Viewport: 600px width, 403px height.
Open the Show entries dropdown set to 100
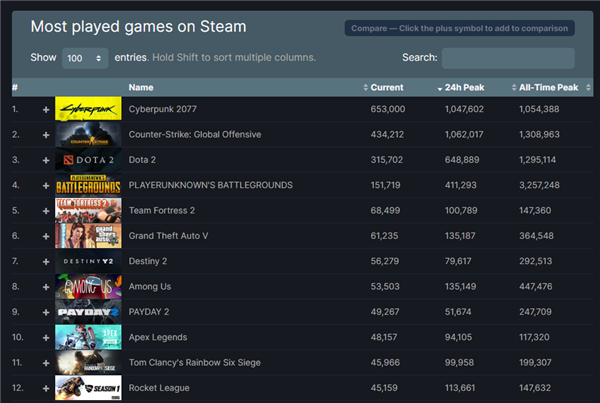coord(85,58)
